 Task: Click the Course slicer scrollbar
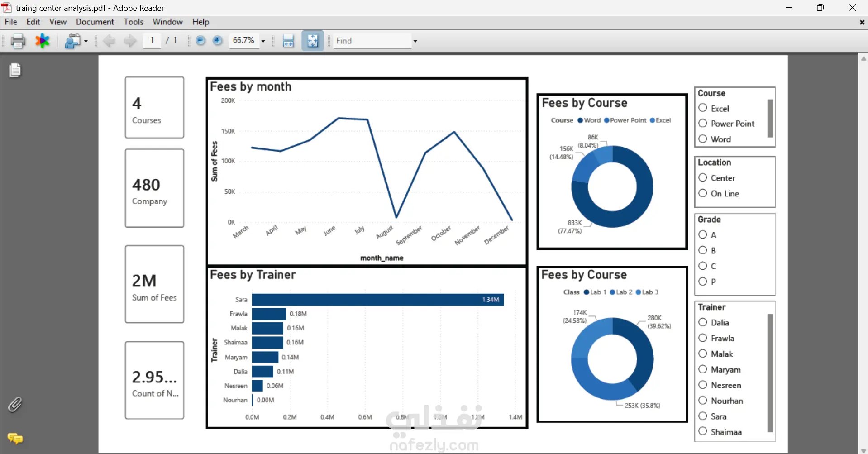click(770, 118)
